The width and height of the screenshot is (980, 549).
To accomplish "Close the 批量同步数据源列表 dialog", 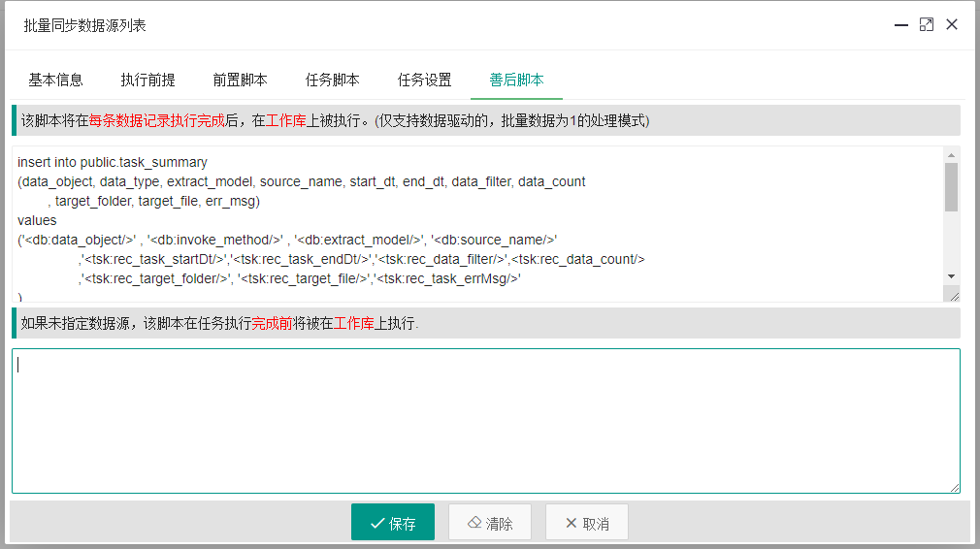I will coord(952,25).
